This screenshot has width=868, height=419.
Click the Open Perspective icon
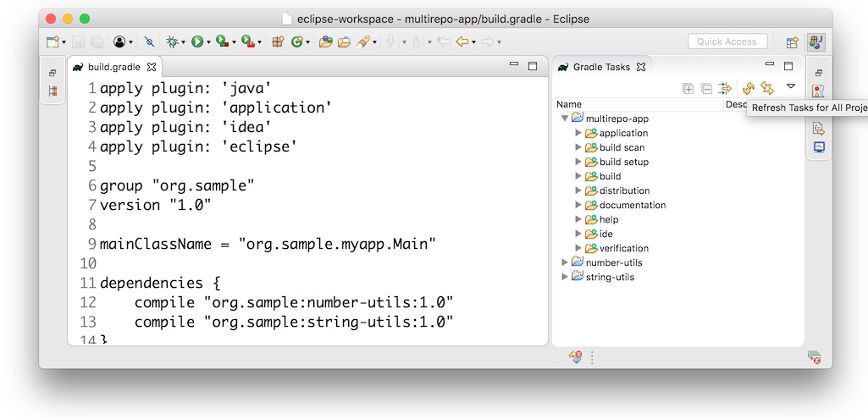(792, 41)
